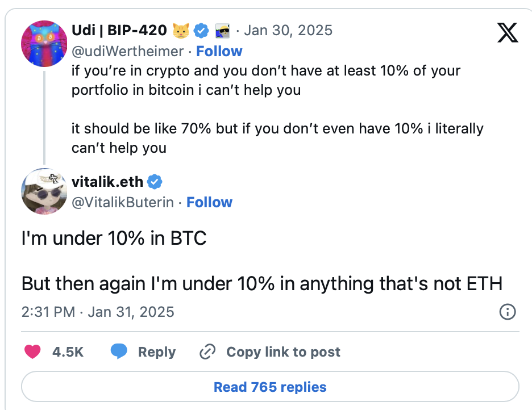Follow @VitalikButerin via the Follow link
Image resolution: width=532 pixels, height=410 pixels.
[x=209, y=202]
